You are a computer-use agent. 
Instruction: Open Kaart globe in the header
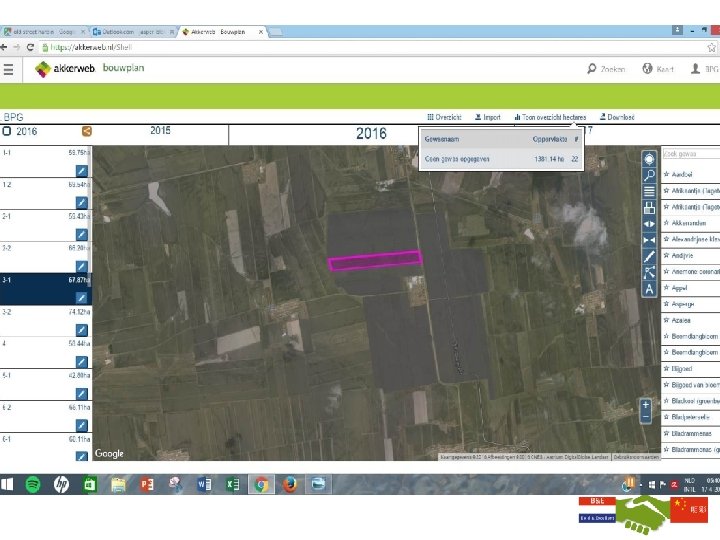[x=658, y=69]
